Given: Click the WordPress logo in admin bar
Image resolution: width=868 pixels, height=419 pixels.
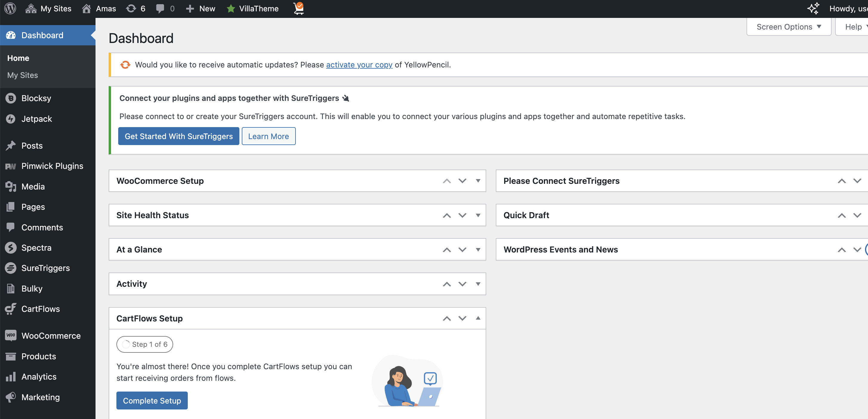Looking at the screenshot, I should pyautogui.click(x=10, y=8).
